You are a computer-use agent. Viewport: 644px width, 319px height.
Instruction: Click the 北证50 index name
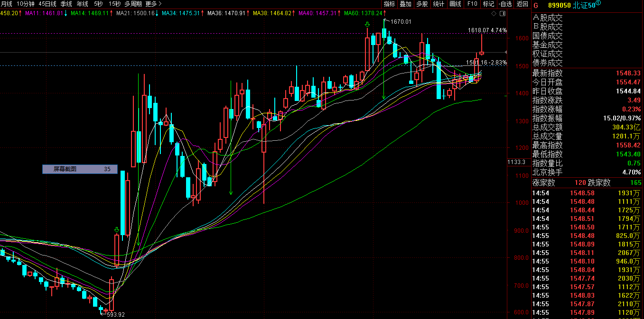[584, 6]
